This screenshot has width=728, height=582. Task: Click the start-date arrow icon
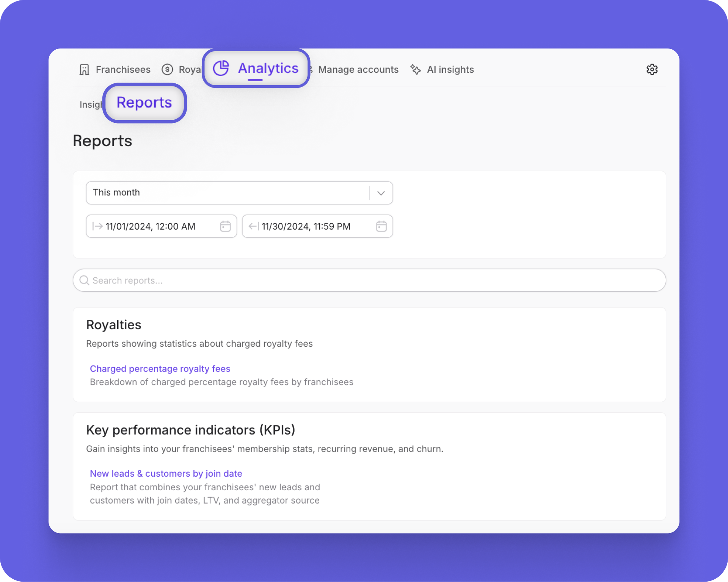[97, 226]
